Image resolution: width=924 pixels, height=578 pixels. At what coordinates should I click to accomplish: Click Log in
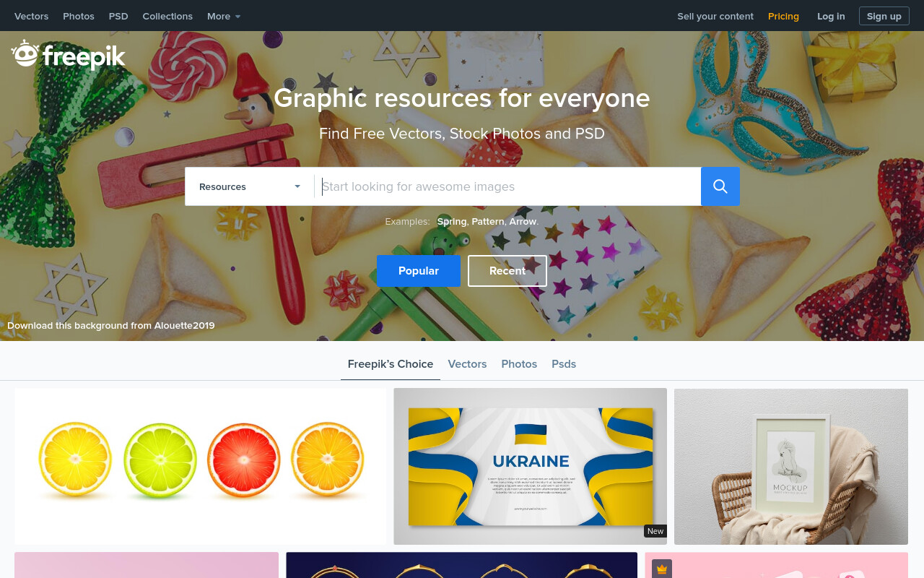831,16
